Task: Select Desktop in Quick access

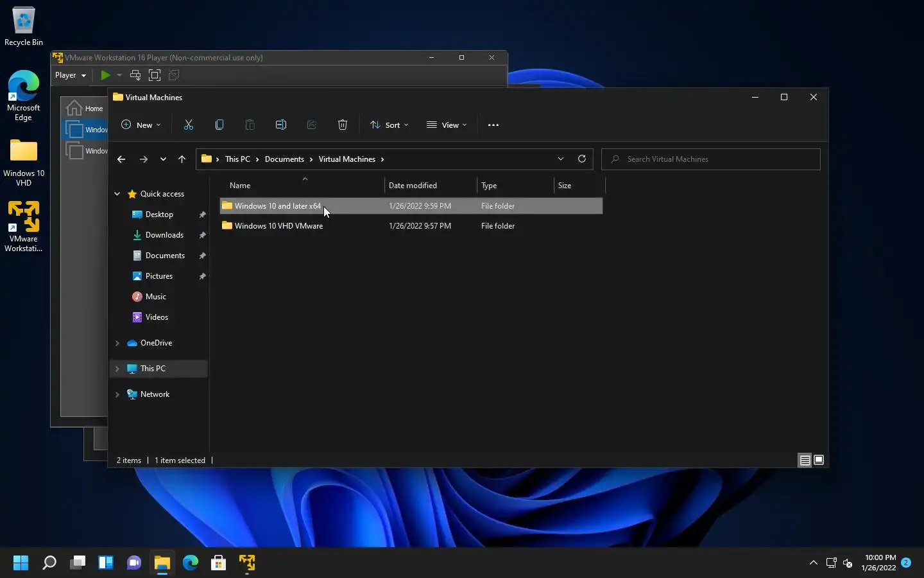Action: click(x=159, y=215)
